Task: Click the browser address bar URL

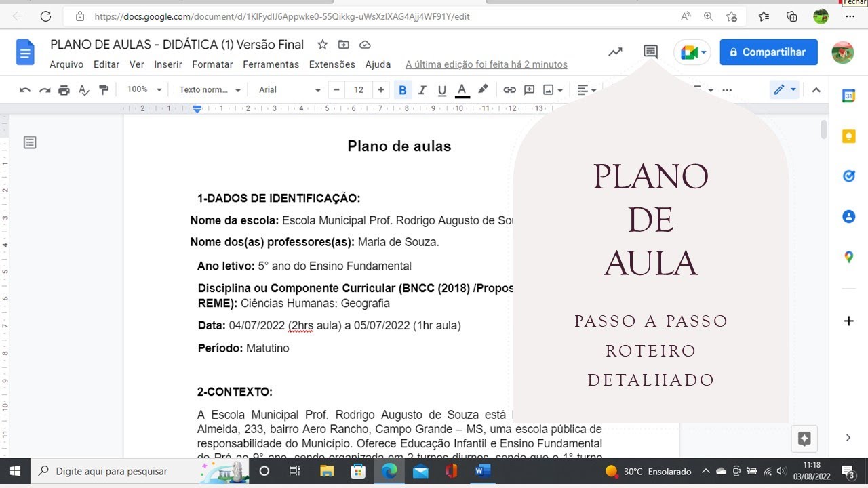Action: [x=282, y=16]
